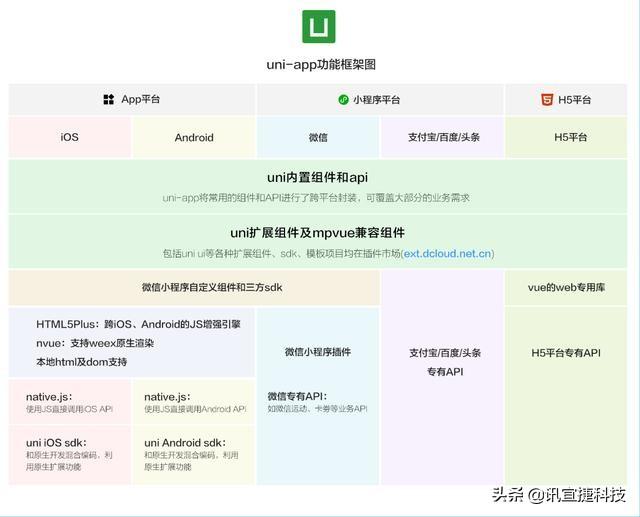Click the App平台 grid icon
The height and width of the screenshot is (517, 640).
pyautogui.click(x=109, y=99)
